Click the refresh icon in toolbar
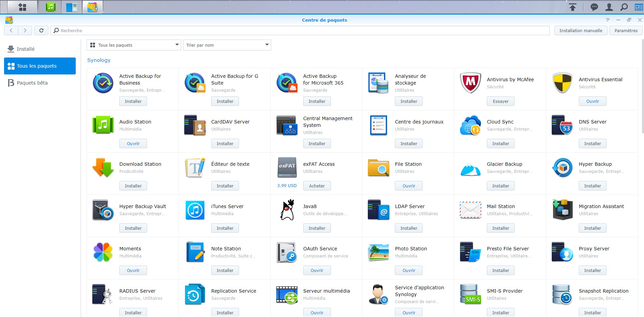 click(x=41, y=30)
